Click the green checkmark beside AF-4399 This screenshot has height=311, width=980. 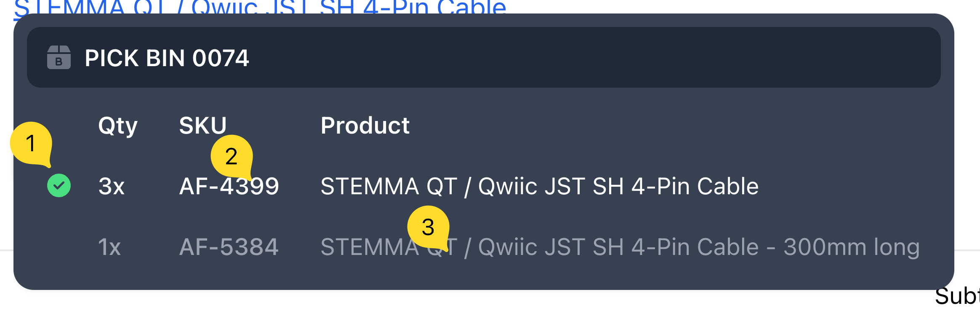59,186
